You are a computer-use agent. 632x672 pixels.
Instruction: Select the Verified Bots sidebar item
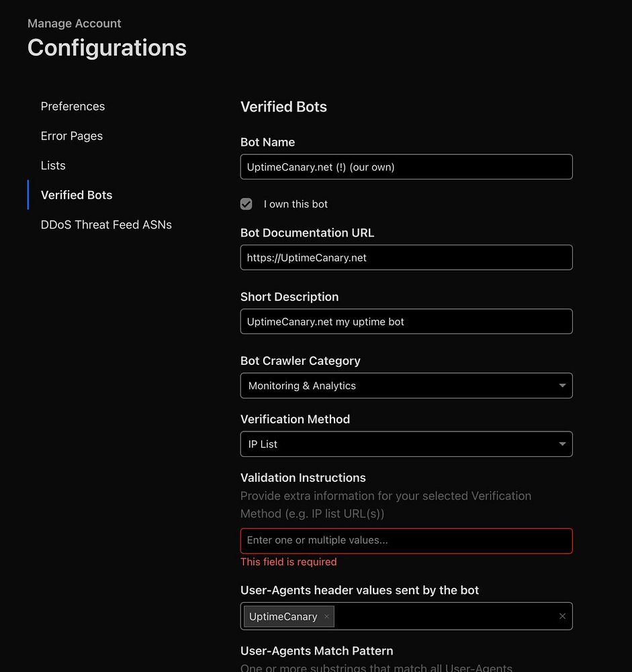77,195
